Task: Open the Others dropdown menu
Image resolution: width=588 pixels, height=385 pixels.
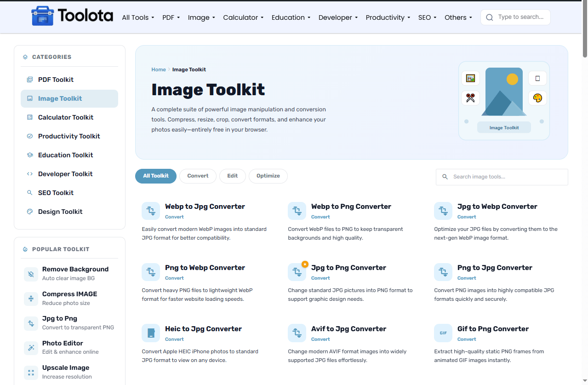Action: (458, 17)
